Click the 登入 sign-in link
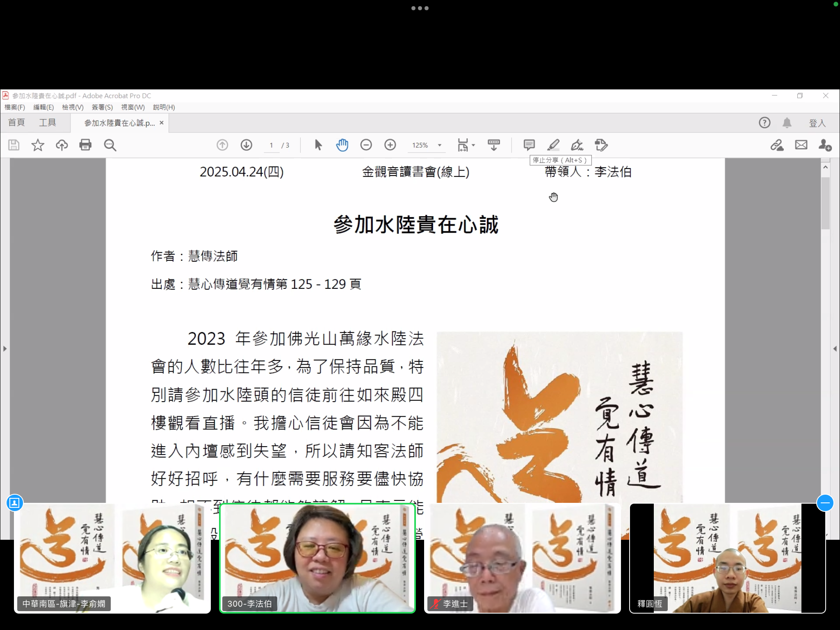This screenshot has width=840, height=630. point(817,123)
